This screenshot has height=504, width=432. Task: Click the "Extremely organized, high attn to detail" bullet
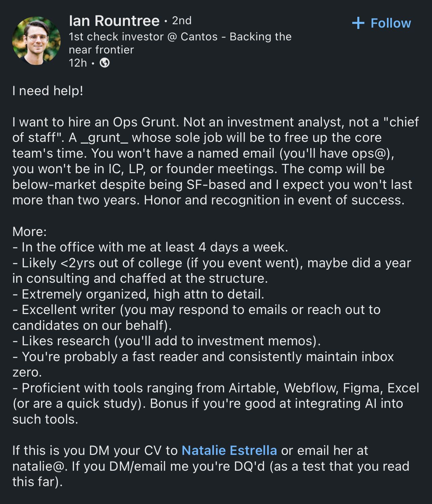(138, 294)
